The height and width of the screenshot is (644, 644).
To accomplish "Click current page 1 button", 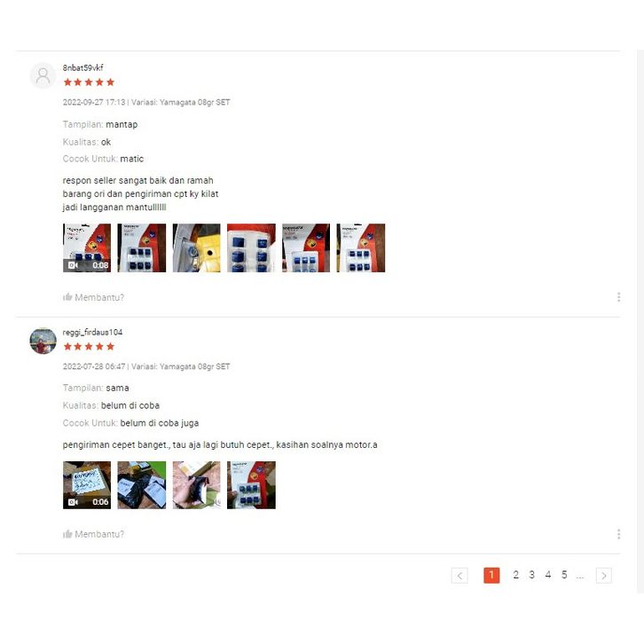I will tap(491, 576).
